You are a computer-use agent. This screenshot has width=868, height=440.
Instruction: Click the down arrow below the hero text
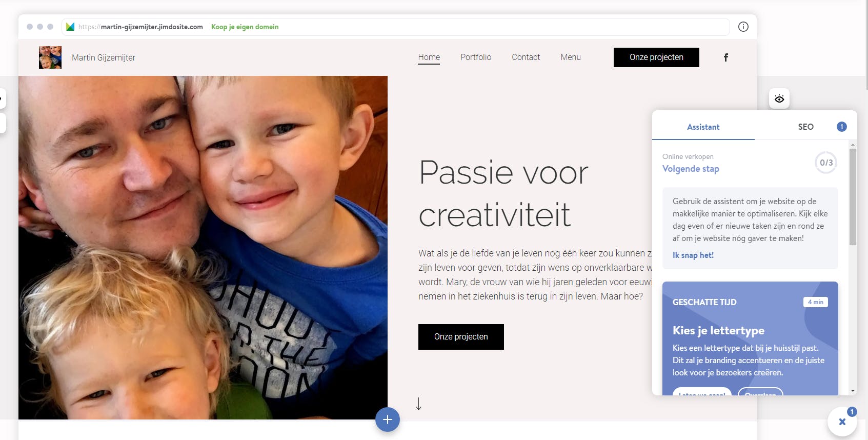tap(418, 404)
